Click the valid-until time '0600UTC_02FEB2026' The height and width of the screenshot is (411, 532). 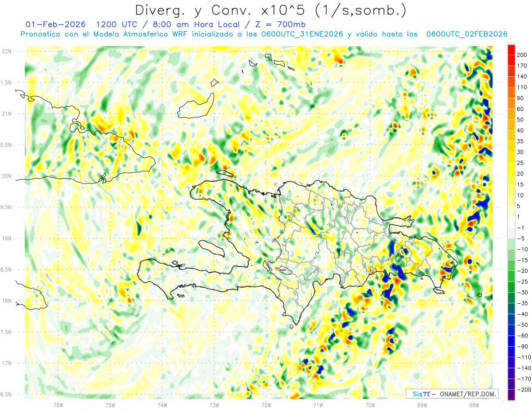tap(466, 34)
